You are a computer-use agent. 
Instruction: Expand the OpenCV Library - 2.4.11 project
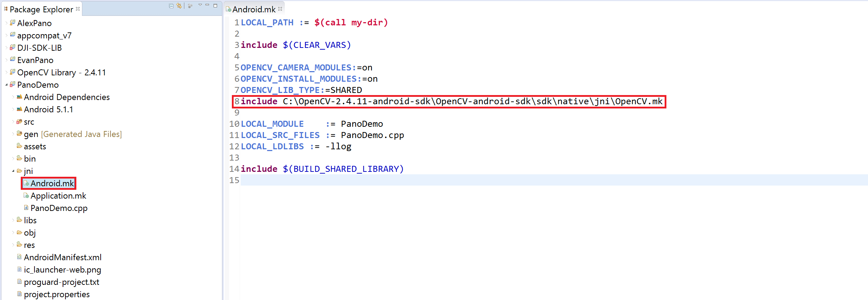pyautogui.click(x=6, y=73)
